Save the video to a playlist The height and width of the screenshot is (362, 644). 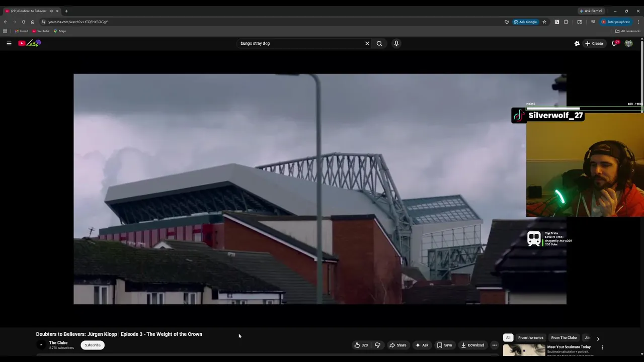(444, 345)
